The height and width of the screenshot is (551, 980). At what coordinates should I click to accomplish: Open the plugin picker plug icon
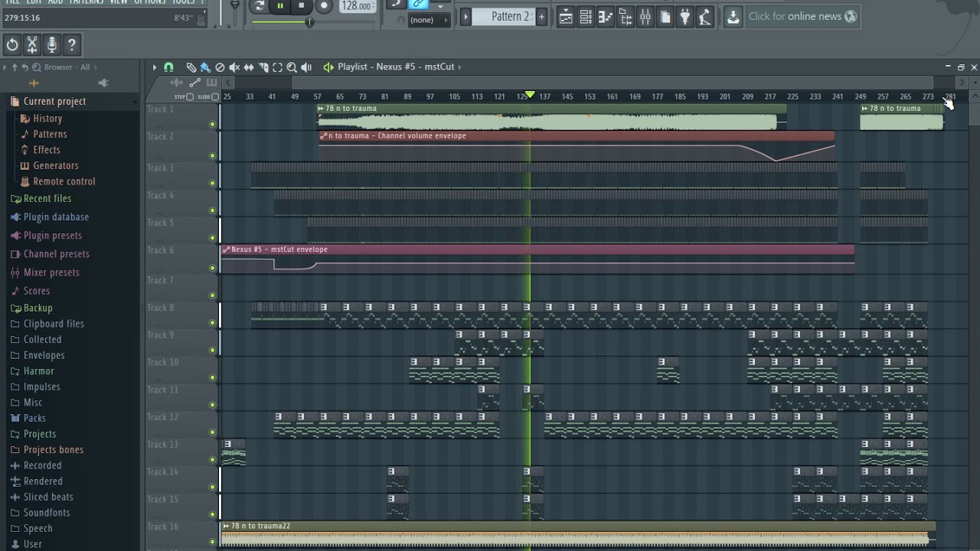coord(685,16)
